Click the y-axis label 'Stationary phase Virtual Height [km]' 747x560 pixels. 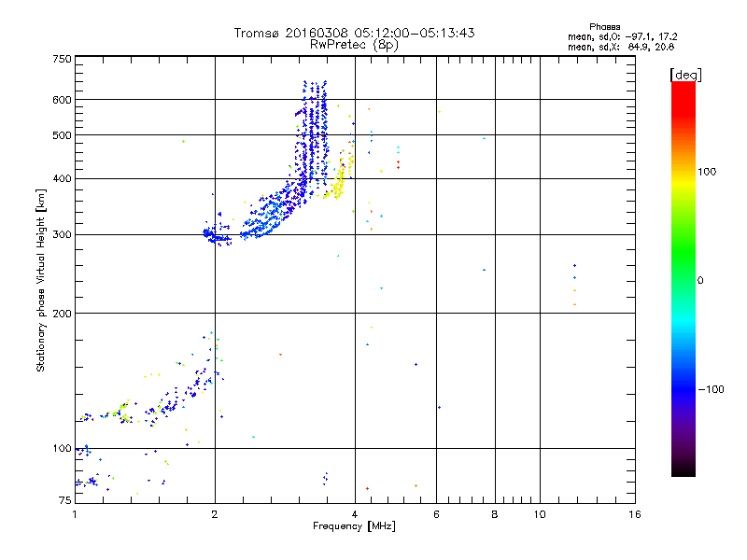click(x=41, y=280)
